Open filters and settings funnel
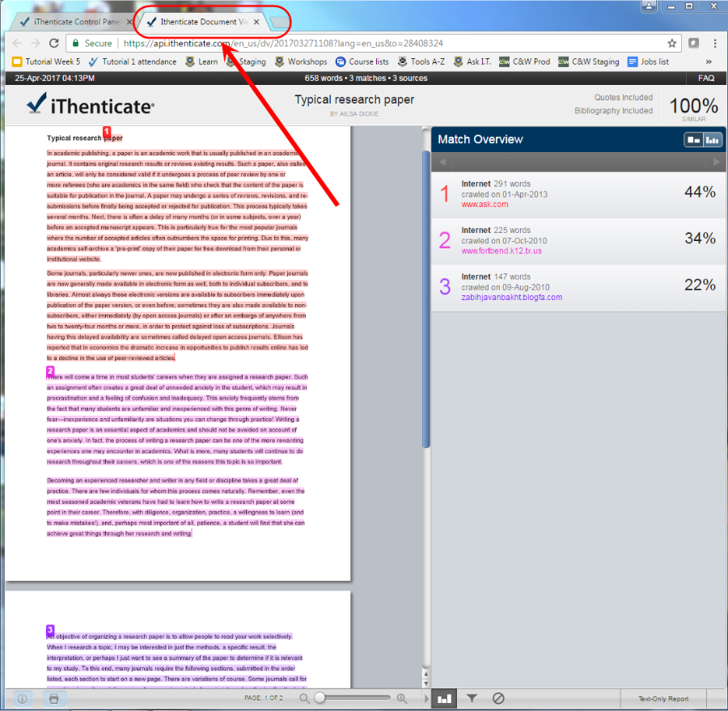 (472, 698)
